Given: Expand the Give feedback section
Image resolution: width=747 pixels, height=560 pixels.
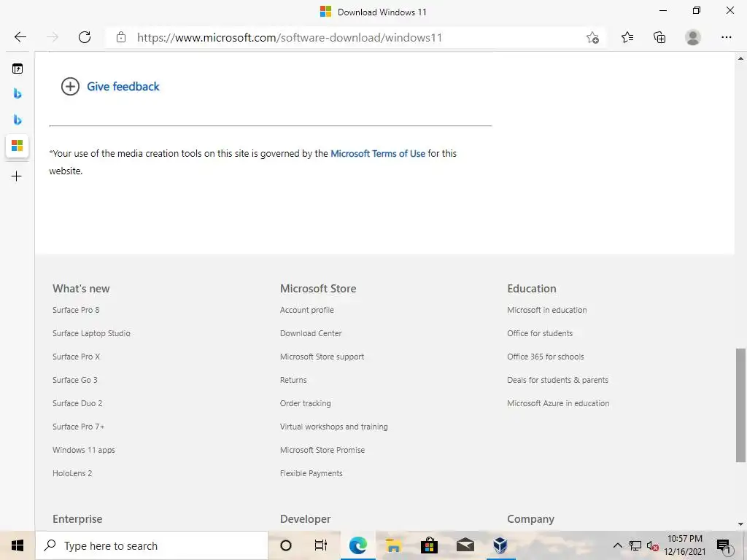Looking at the screenshot, I should click(x=110, y=86).
